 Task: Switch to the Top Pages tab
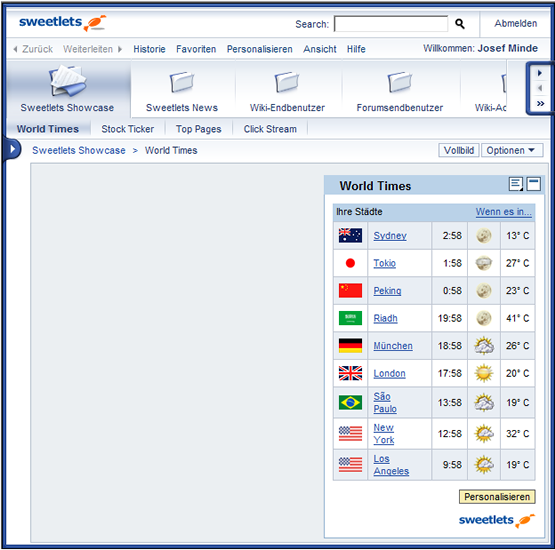click(198, 129)
